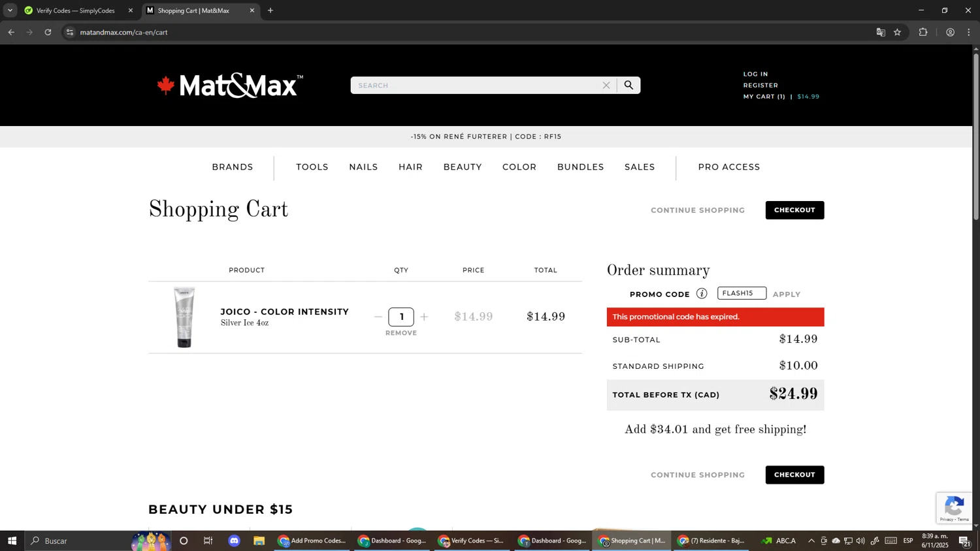
Task: Open the tab search dropdown arrow
Action: [x=10, y=10]
